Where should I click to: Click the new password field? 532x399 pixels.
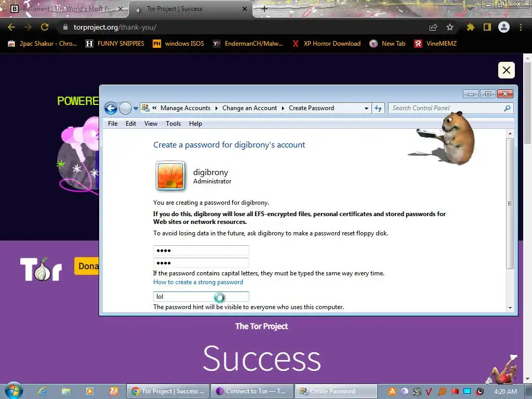(201, 250)
